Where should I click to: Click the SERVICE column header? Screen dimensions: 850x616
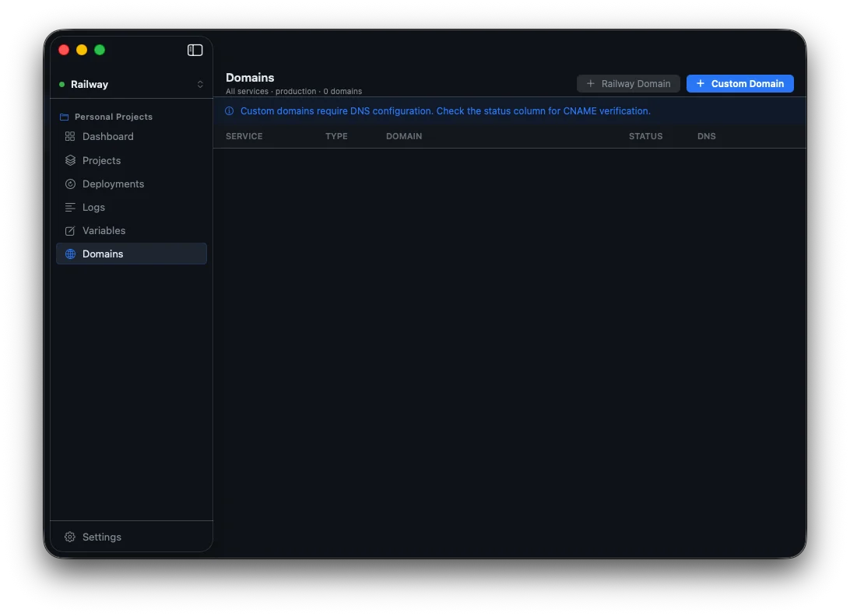[244, 136]
